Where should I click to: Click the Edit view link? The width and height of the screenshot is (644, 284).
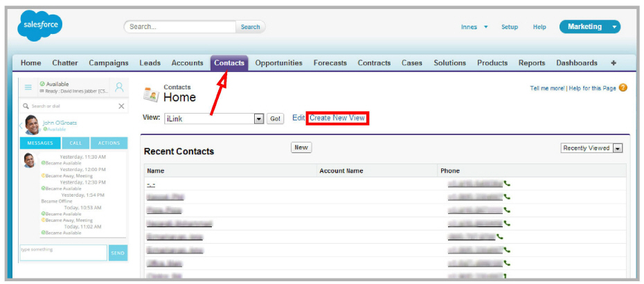click(x=298, y=118)
